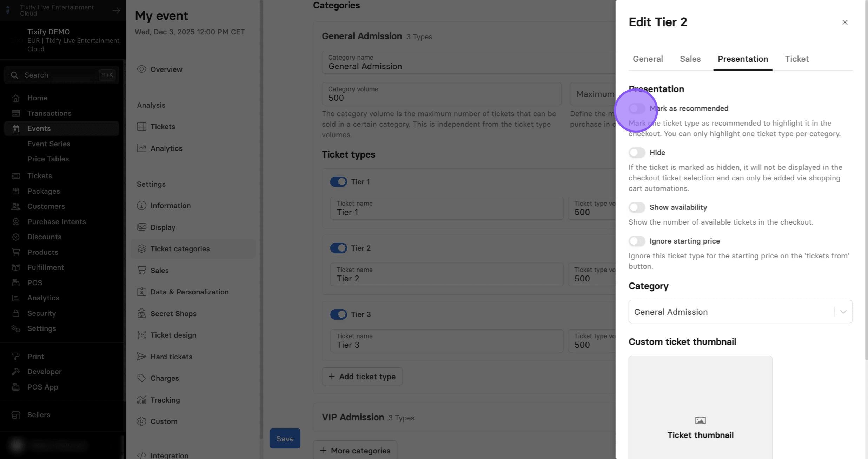This screenshot has width=868, height=459.
Task: Turn on Show availability toggle
Action: tap(637, 207)
